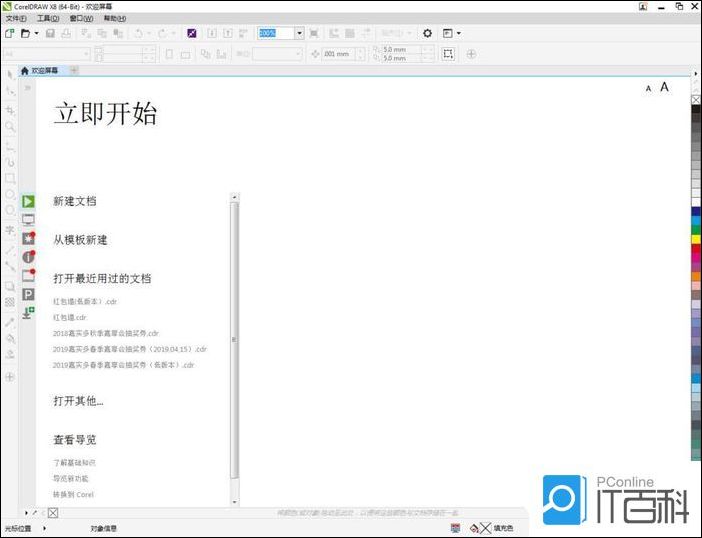702x538 pixels.
Task: Click the nudge distance .001 mm field
Action: tap(338, 54)
